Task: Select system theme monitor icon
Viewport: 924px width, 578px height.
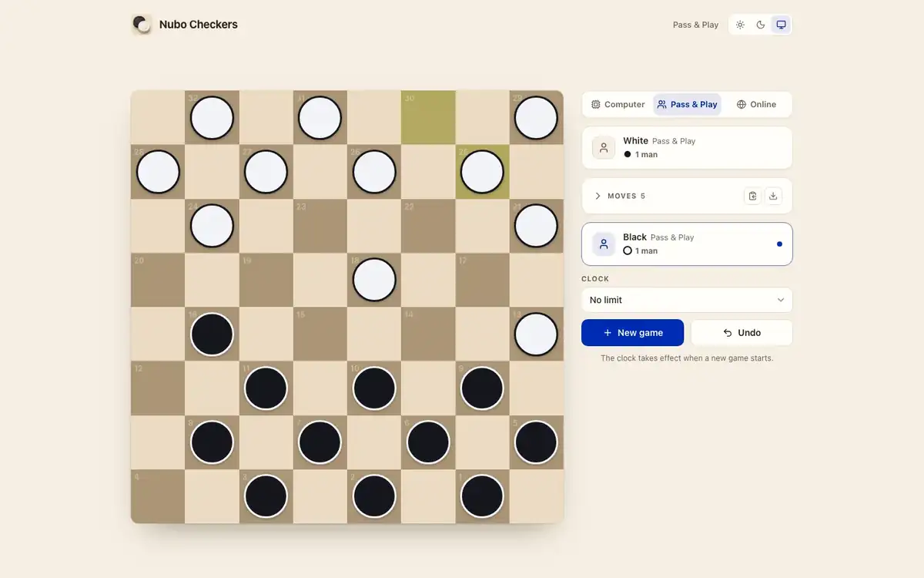Action: [x=781, y=25]
